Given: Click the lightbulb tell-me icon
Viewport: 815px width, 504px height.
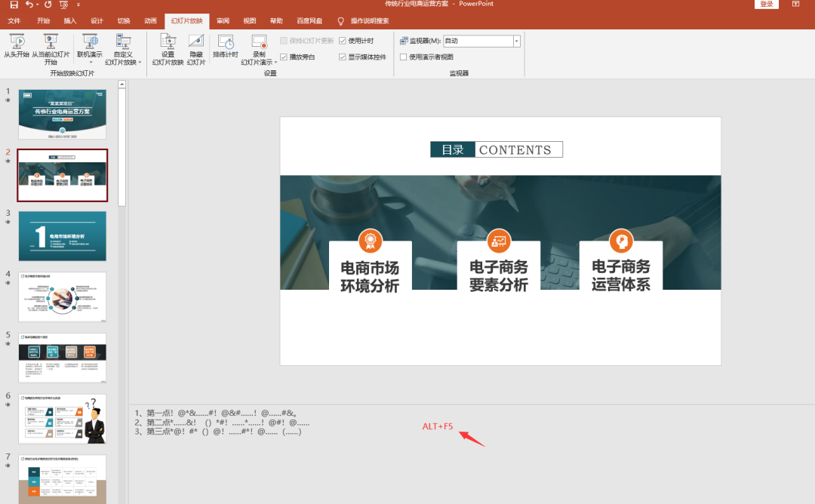Looking at the screenshot, I should point(340,21).
